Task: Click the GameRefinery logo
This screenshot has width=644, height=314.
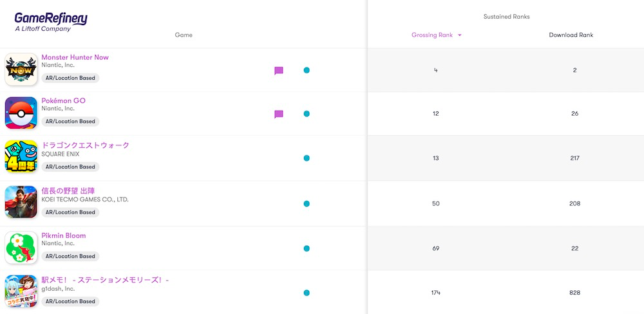Action: [x=51, y=21]
